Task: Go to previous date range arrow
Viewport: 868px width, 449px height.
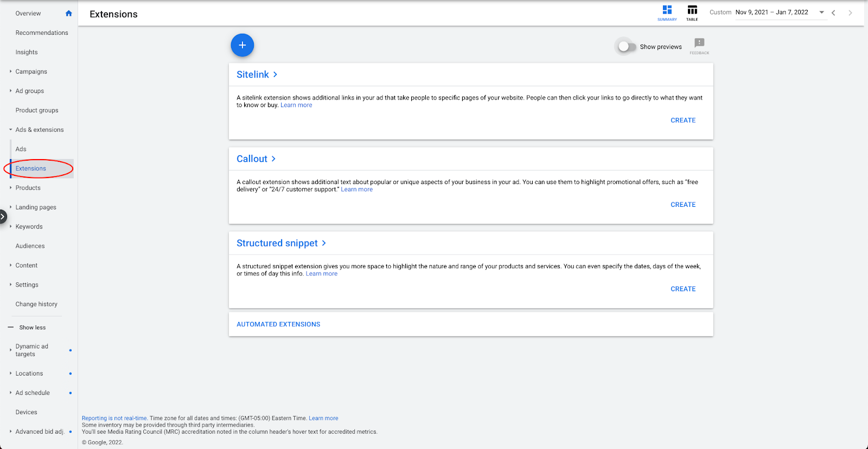Action: pyautogui.click(x=833, y=12)
